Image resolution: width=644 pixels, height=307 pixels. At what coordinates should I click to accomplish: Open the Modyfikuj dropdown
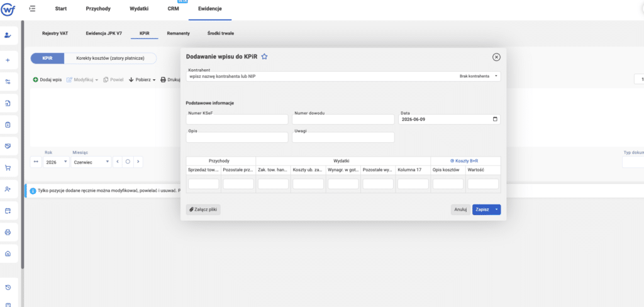[82, 80]
